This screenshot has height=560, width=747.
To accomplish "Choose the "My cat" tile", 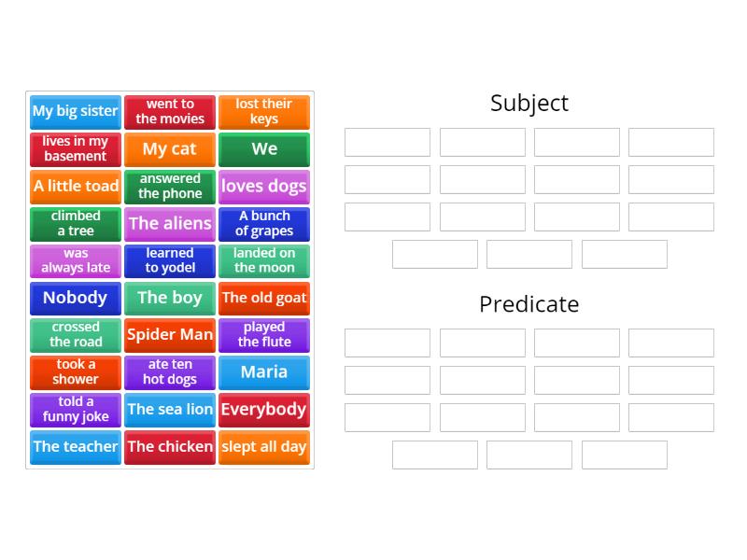I will click(170, 149).
